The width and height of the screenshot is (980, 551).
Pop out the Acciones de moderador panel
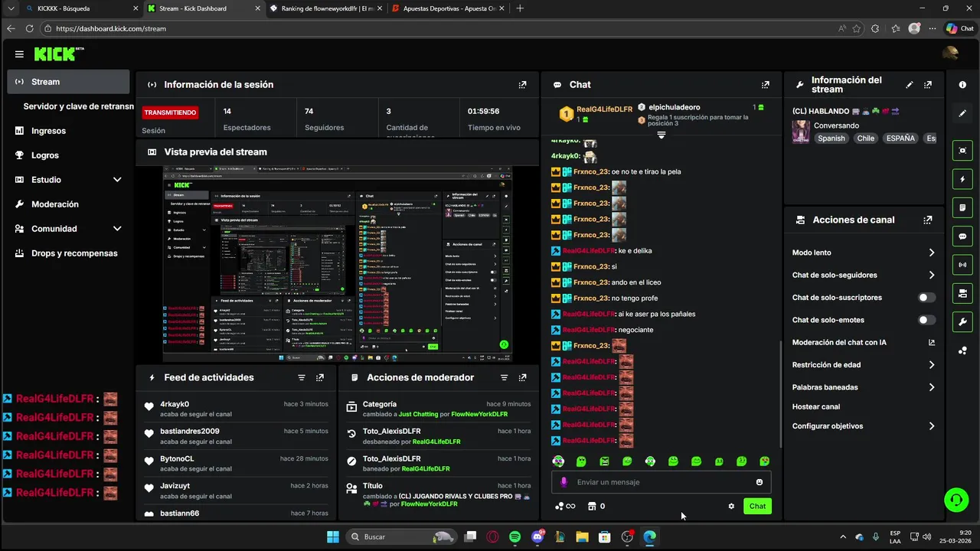(522, 377)
